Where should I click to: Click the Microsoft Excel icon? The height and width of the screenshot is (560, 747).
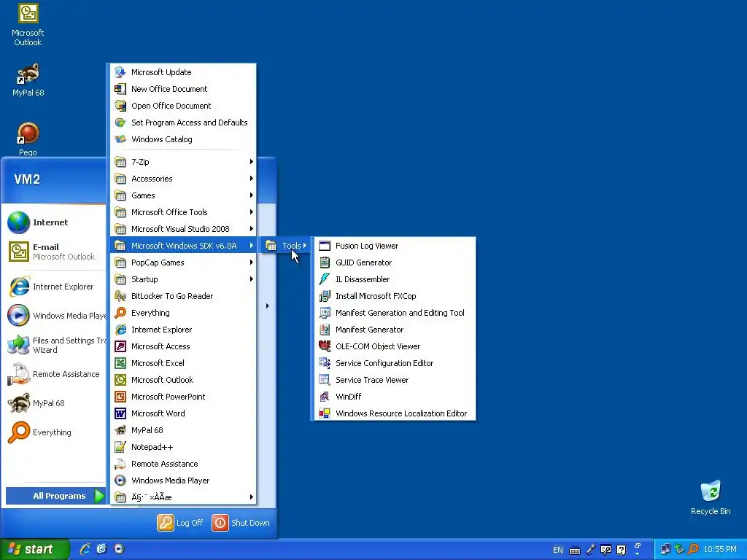tap(120, 363)
